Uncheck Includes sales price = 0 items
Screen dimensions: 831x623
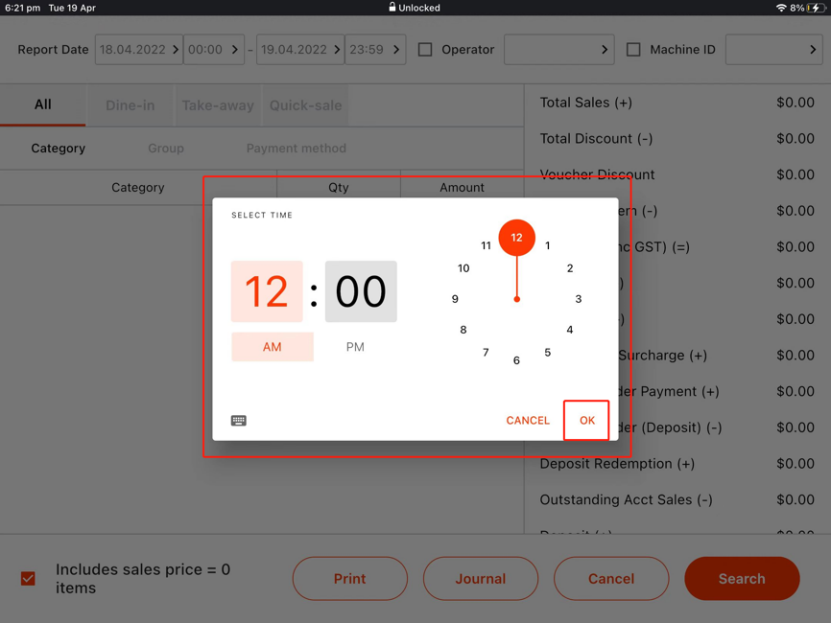tap(28, 578)
